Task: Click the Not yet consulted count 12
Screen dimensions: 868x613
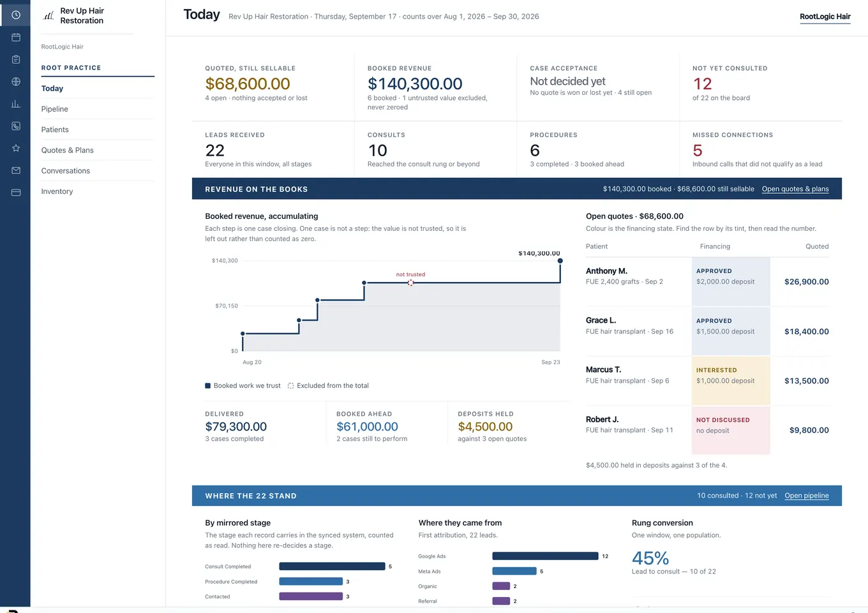Action: [x=702, y=84]
